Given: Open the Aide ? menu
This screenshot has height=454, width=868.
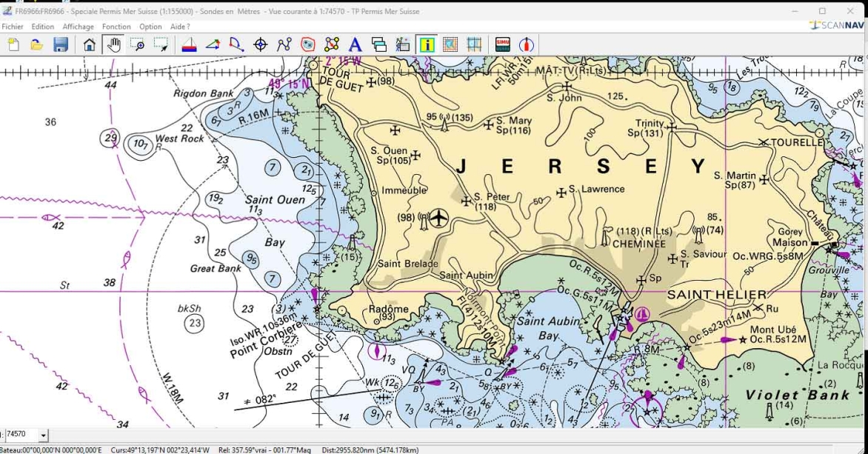Looking at the screenshot, I should 180,27.
